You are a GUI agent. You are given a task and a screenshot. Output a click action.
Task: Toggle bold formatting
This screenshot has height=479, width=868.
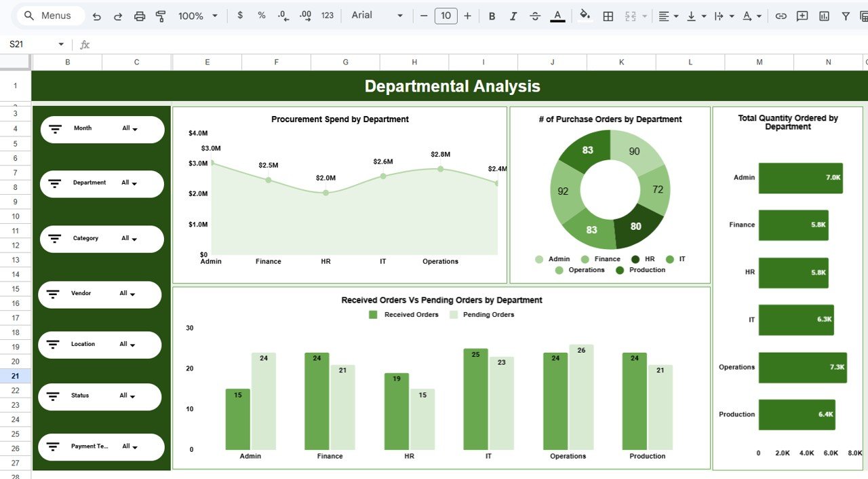click(492, 15)
